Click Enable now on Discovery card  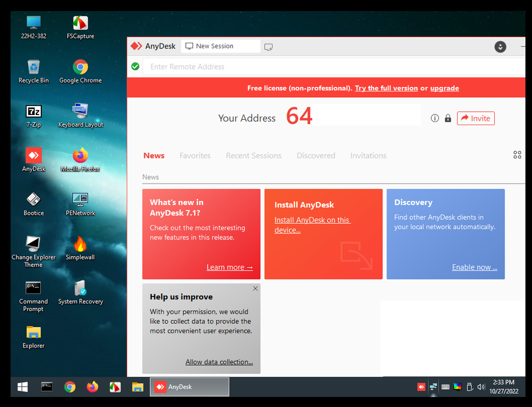click(474, 267)
